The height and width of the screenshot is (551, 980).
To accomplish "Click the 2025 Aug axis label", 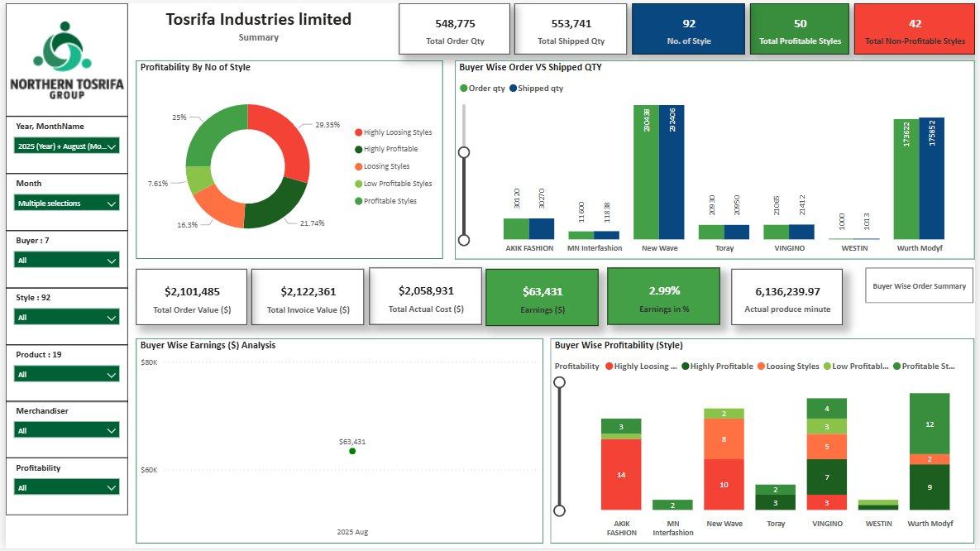I will click(352, 532).
